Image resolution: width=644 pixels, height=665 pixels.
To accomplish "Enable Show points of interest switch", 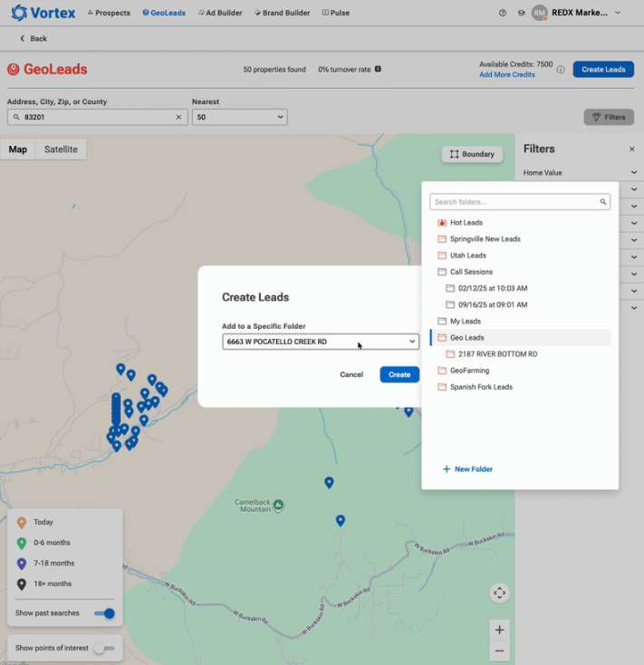I will coord(104,648).
